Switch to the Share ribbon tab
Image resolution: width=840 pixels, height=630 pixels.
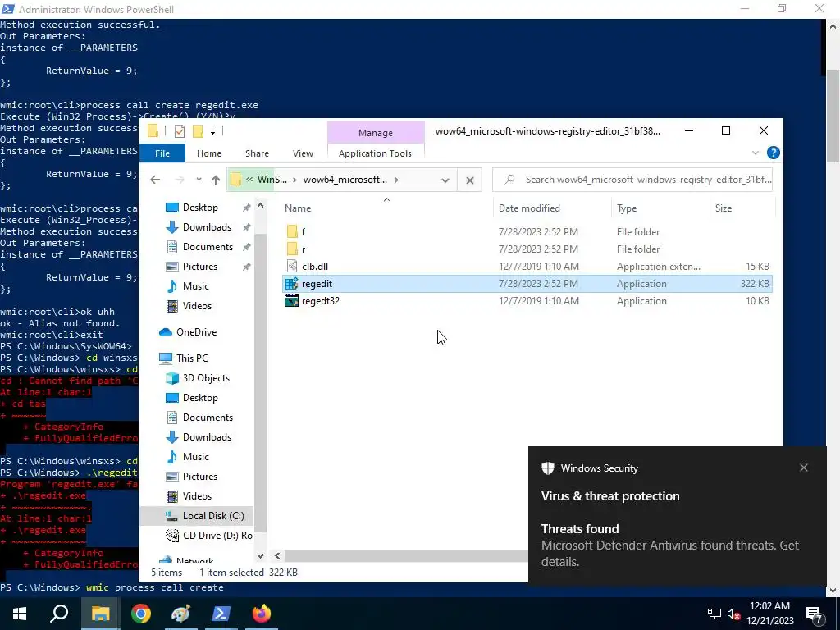[257, 153]
